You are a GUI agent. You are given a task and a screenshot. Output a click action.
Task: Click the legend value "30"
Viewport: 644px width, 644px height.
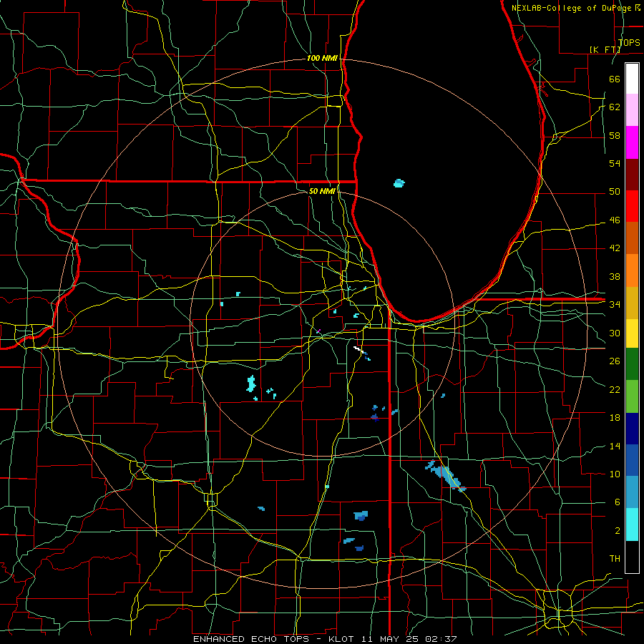tap(615, 333)
